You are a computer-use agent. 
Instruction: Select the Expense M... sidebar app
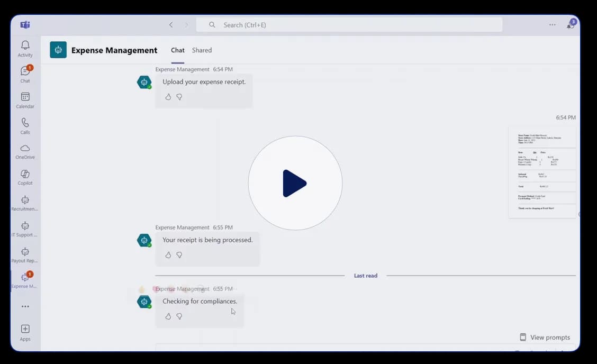(25, 280)
